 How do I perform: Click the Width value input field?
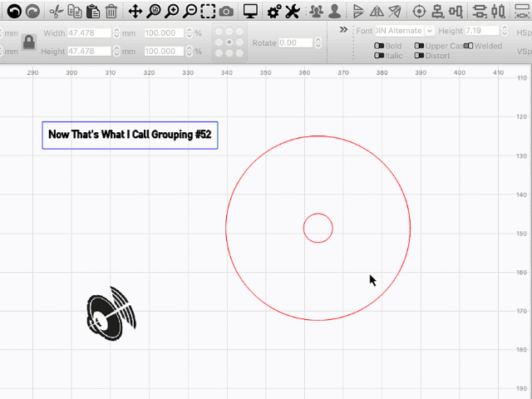coord(89,33)
